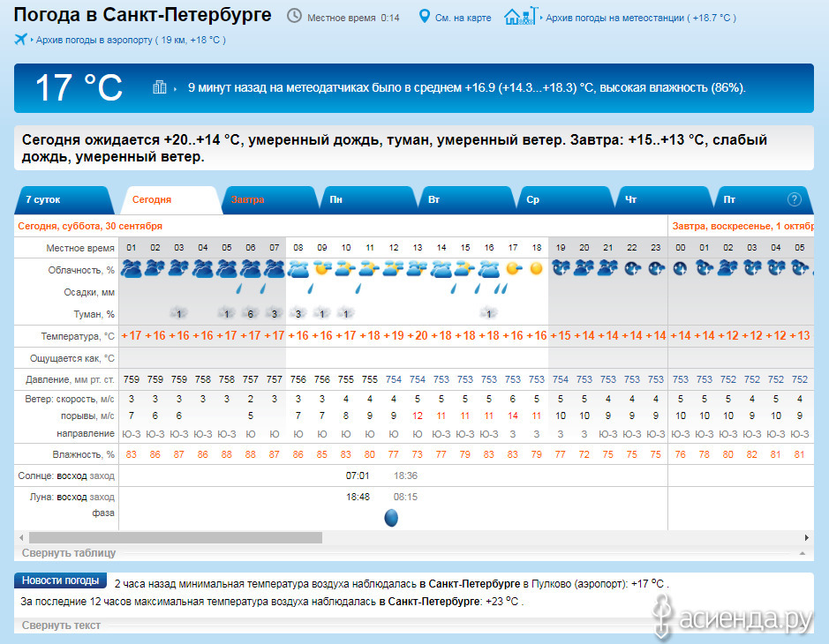
Task: Click humidity value 73 at 13:00
Action: (x=418, y=454)
